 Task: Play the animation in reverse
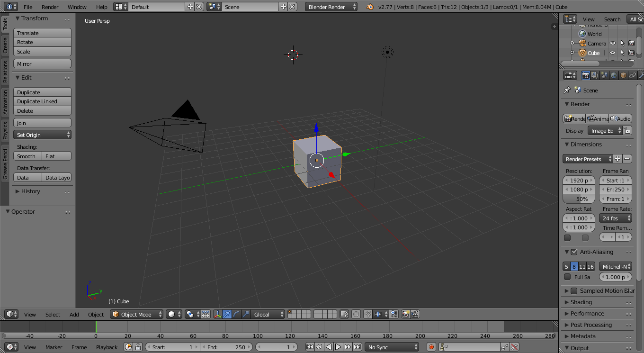click(329, 347)
